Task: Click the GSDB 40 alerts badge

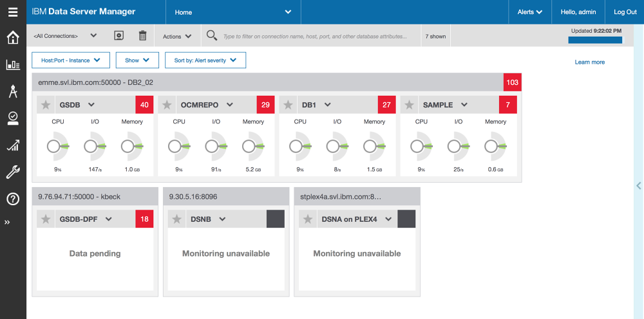Action: (144, 105)
